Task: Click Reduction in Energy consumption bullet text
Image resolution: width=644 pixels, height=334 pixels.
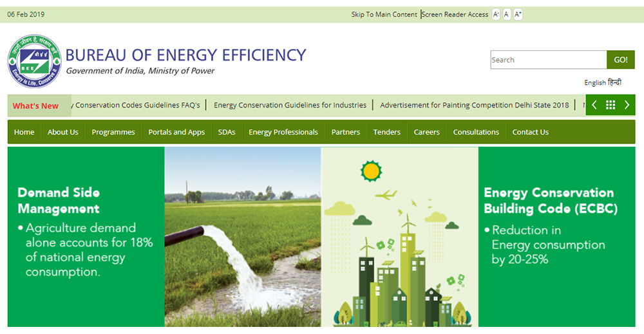Action: (x=545, y=245)
